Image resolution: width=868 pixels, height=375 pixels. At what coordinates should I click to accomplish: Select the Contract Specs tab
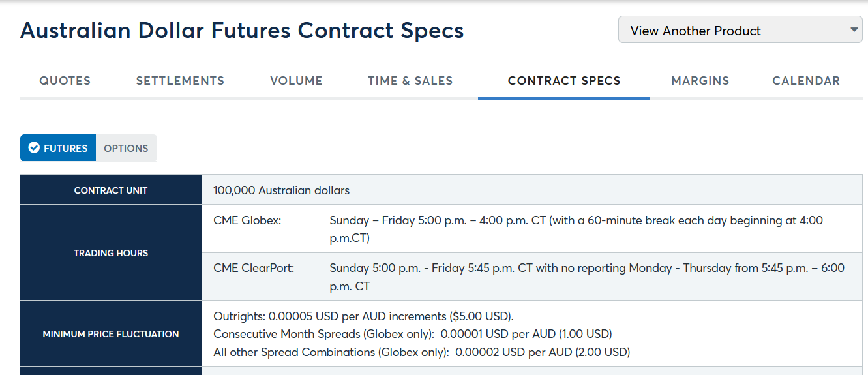(564, 81)
